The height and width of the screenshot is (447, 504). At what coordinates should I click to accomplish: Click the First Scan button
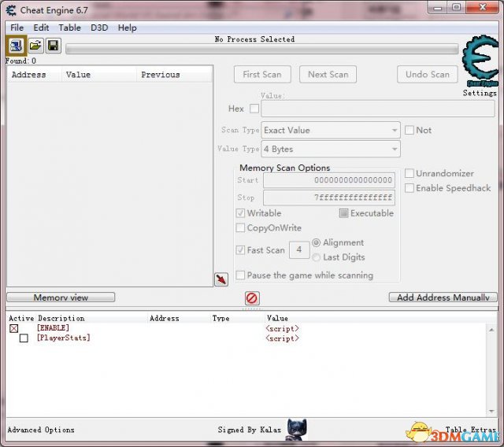pyautogui.click(x=262, y=75)
